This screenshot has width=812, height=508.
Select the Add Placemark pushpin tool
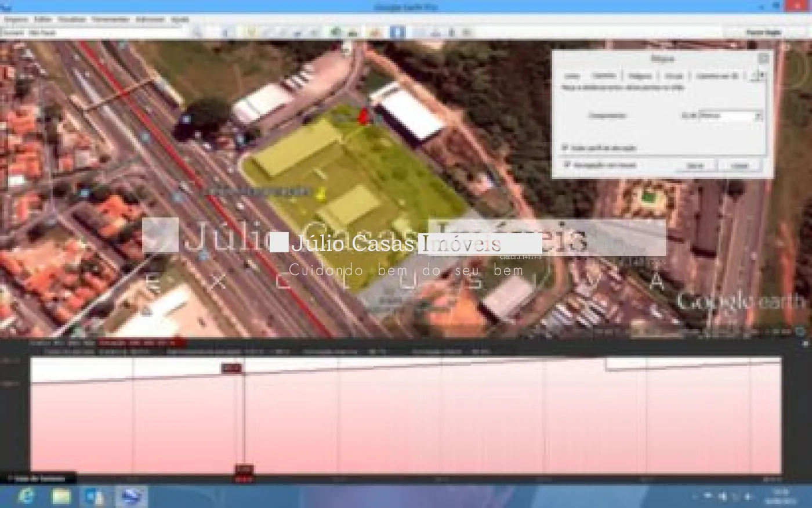point(251,33)
